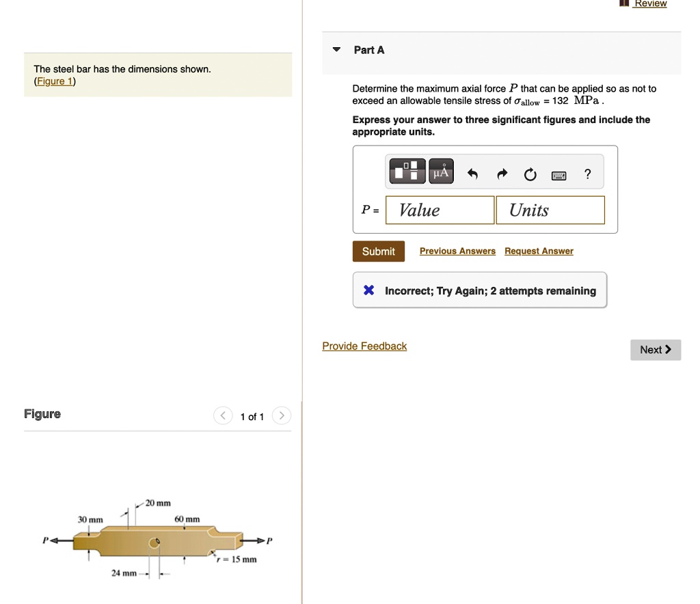Click the next figure arrow
The height and width of the screenshot is (604, 700).
[x=281, y=415]
